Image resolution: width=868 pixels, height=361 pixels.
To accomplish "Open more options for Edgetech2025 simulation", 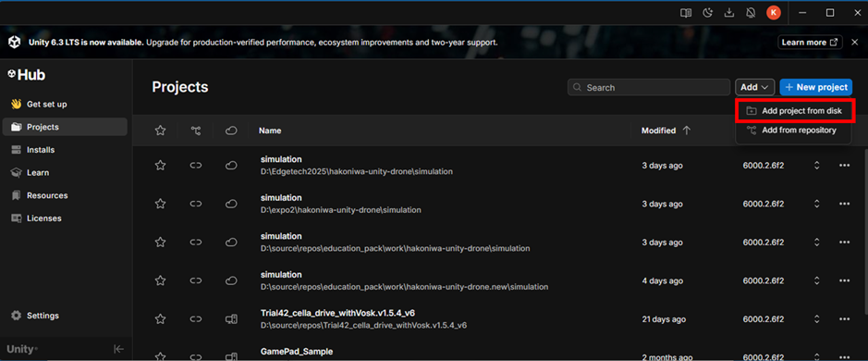I will [x=844, y=166].
